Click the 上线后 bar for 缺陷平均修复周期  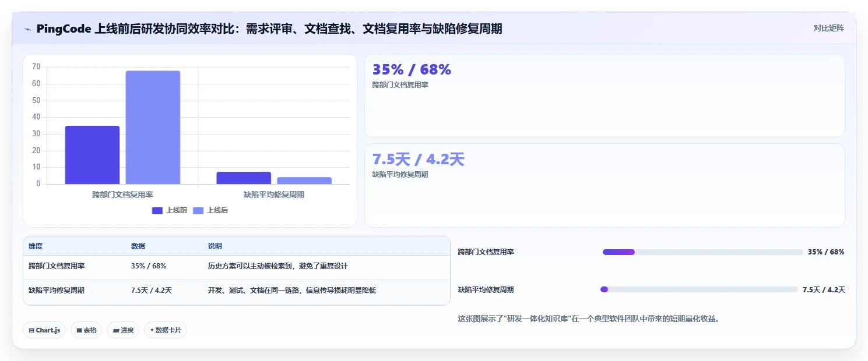[x=304, y=180]
